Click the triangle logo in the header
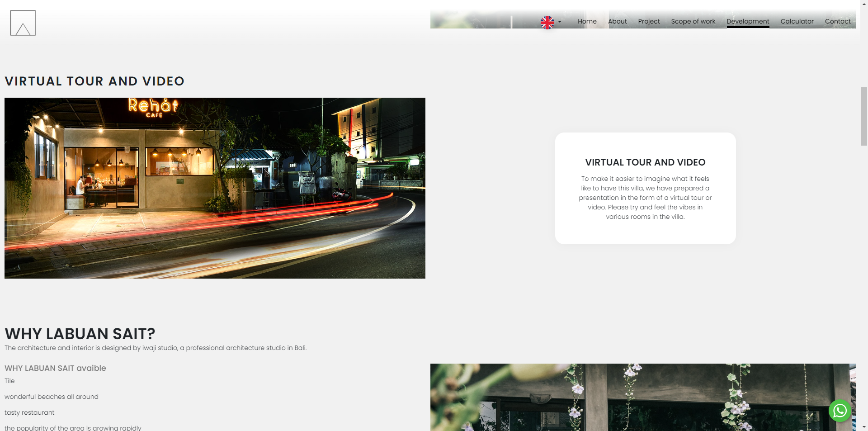The height and width of the screenshot is (431, 868). pyautogui.click(x=23, y=23)
